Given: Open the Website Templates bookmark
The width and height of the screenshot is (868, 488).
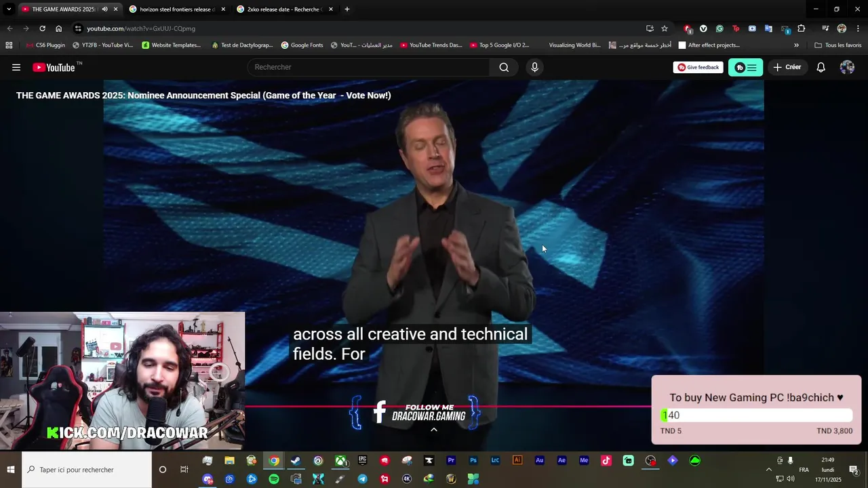Looking at the screenshot, I should [x=172, y=45].
